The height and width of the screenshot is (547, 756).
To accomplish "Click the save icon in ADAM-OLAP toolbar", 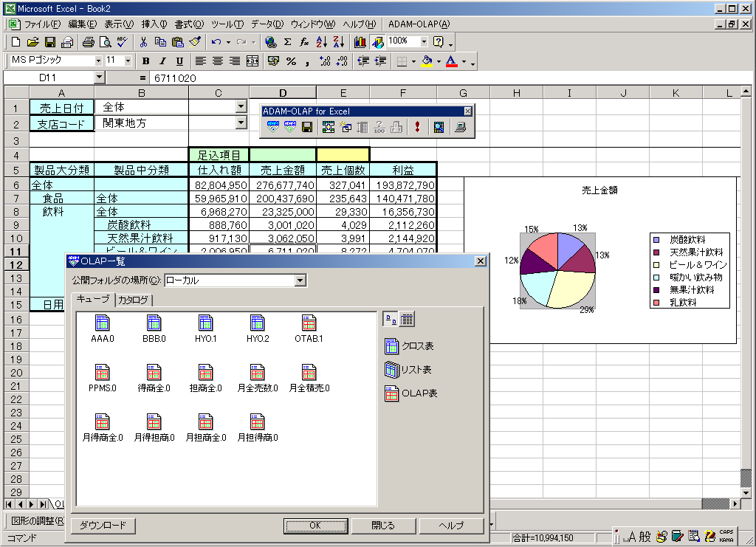I will click(x=306, y=127).
